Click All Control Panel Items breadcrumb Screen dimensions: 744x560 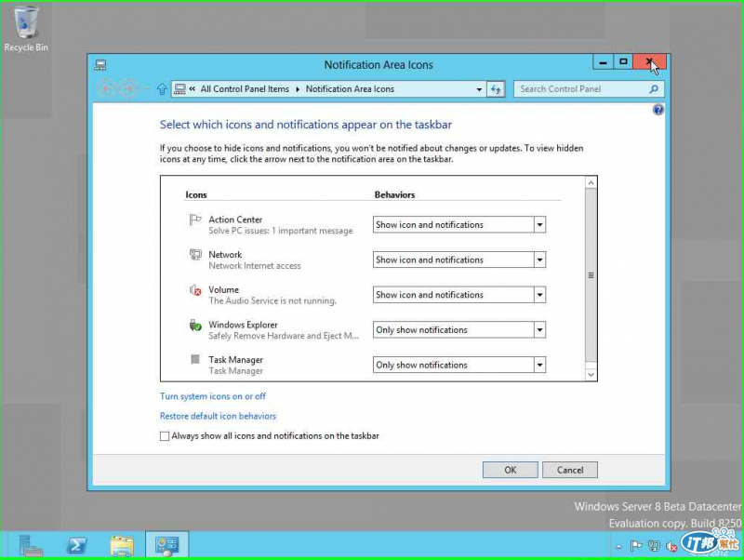coord(245,89)
